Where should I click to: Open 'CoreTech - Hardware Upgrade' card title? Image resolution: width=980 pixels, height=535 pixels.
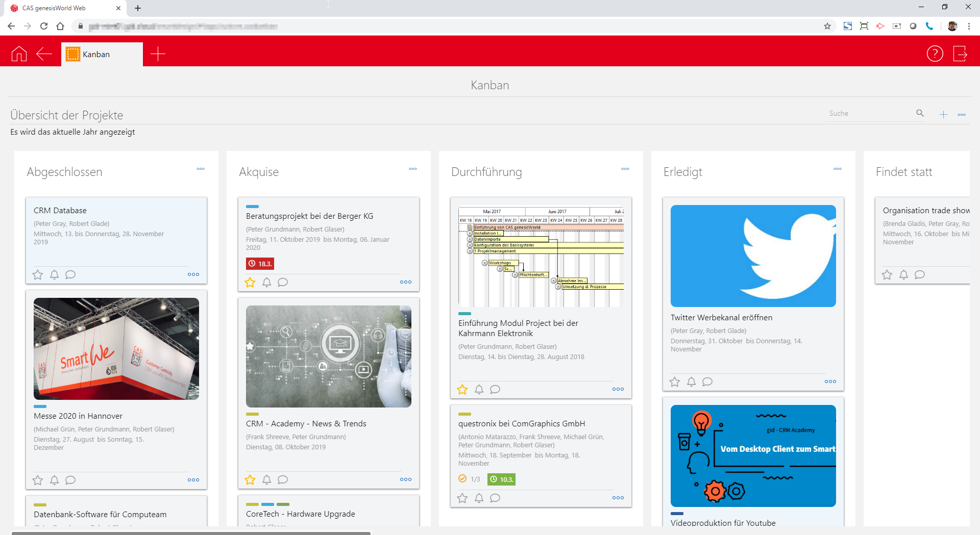[x=301, y=514]
